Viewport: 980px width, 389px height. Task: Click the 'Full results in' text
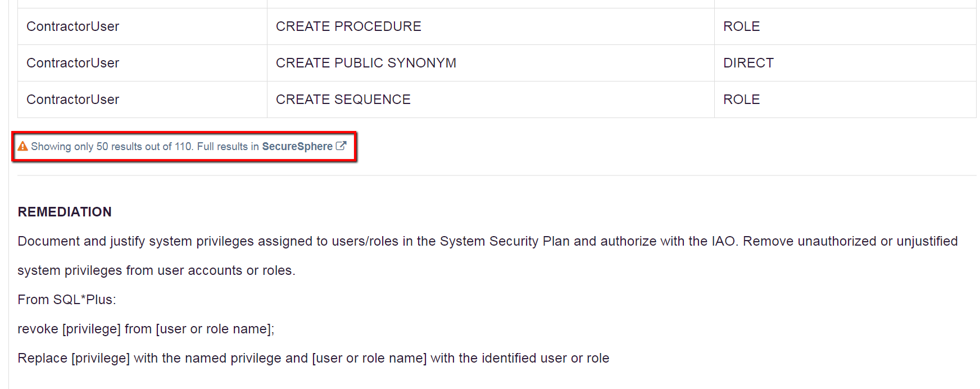click(228, 146)
